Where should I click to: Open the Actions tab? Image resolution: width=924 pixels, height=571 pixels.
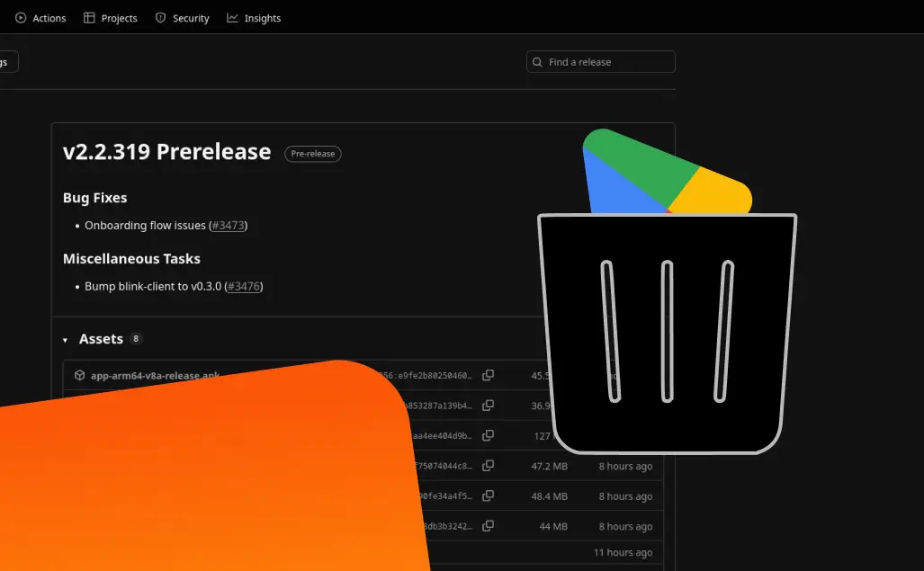pyautogui.click(x=40, y=18)
